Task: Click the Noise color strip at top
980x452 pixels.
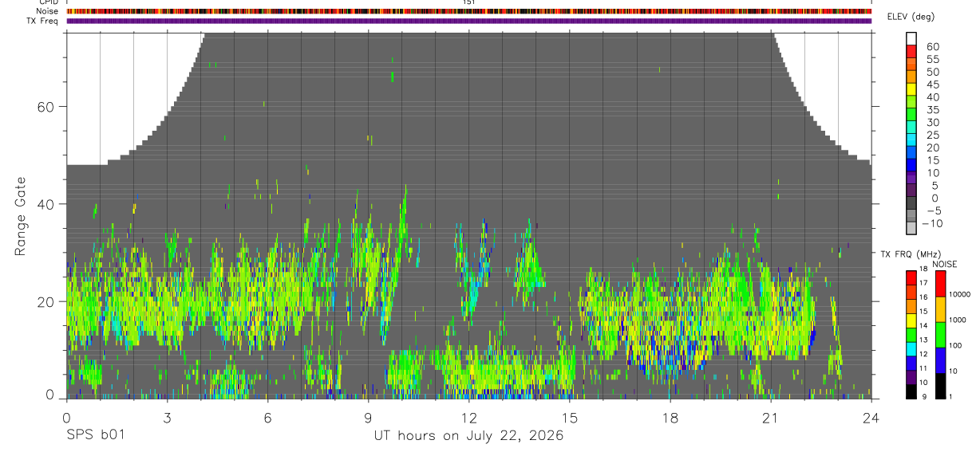Action: click(x=468, y=12)
